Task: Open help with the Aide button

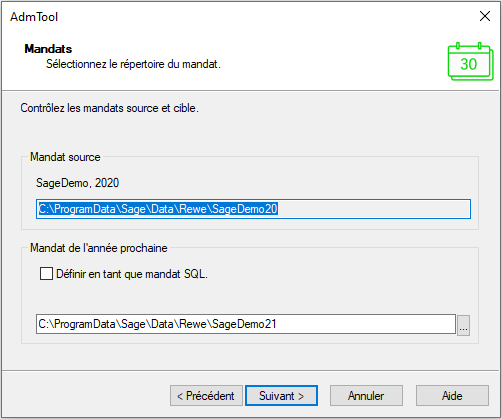Action: click(x=452, y=396)
